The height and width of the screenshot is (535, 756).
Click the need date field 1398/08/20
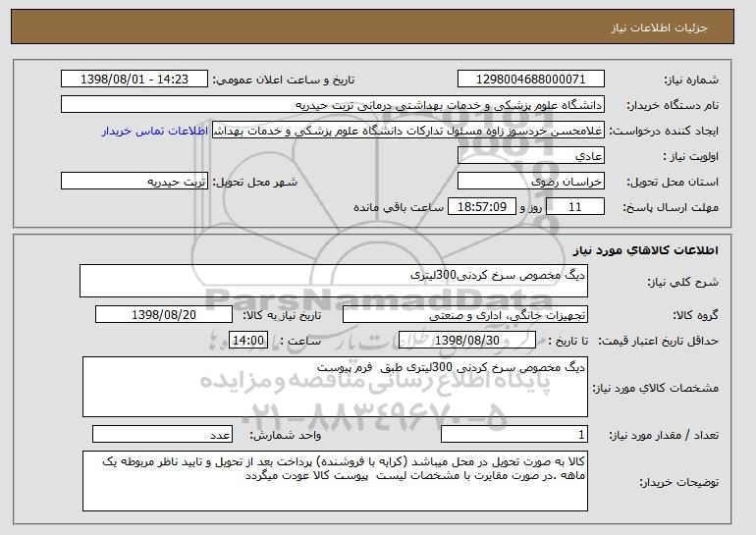(164, 315)
